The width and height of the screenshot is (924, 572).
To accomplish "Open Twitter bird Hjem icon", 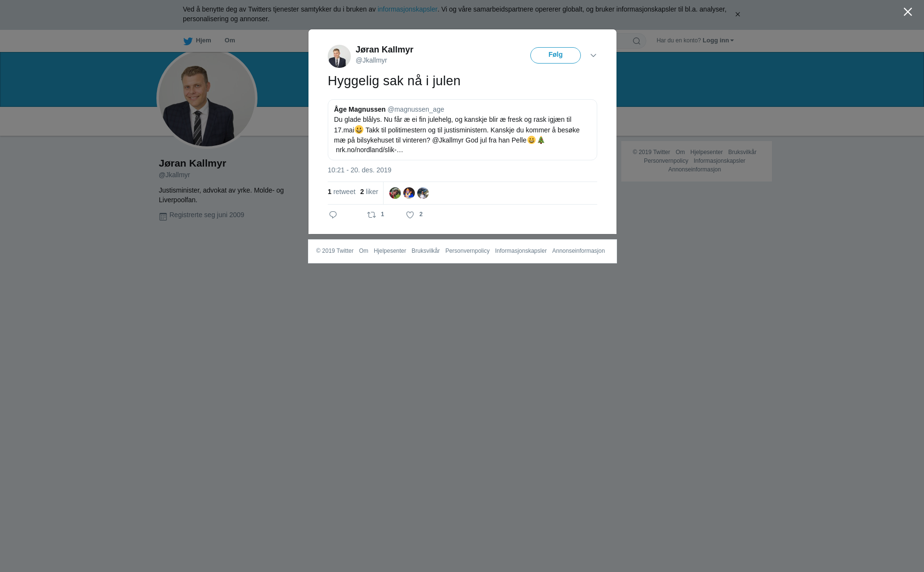I will [188, 41].
